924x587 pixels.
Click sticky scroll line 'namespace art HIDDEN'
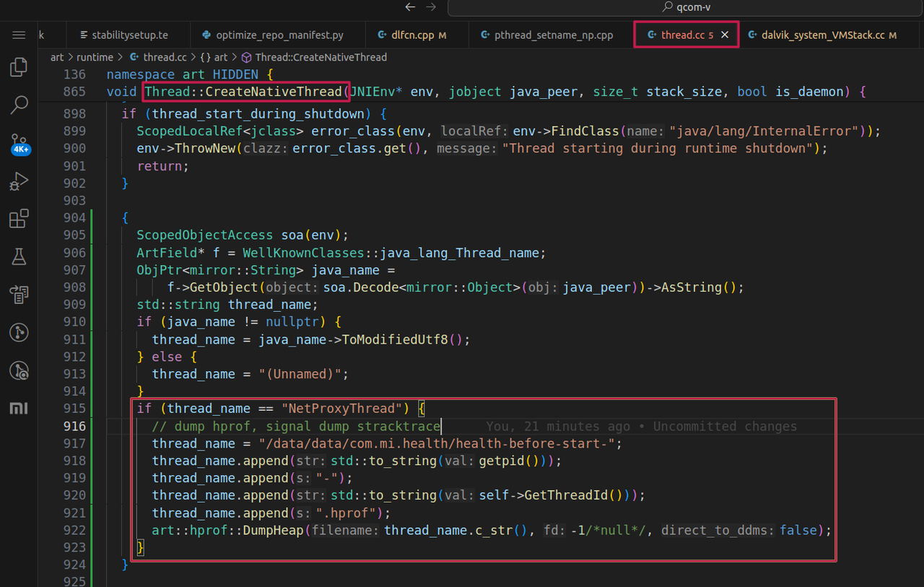[x=190, y=74]
